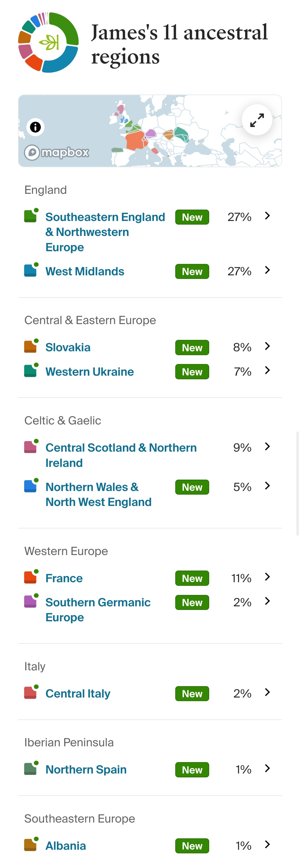Image resolution: width=300 pixels, height=868 pixels.
Task: Open the Northern Spain details chevron
Action: [267, 768]
